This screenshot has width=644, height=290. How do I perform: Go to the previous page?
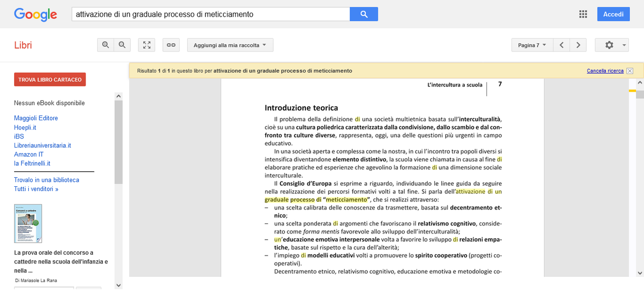click(x=561, y=45)
